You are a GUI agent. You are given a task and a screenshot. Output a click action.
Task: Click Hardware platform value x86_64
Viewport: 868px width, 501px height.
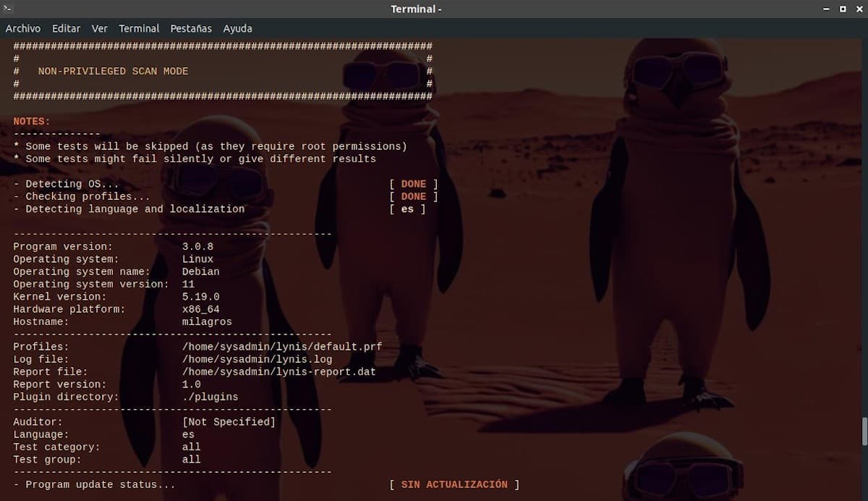[x=201, y=309]
